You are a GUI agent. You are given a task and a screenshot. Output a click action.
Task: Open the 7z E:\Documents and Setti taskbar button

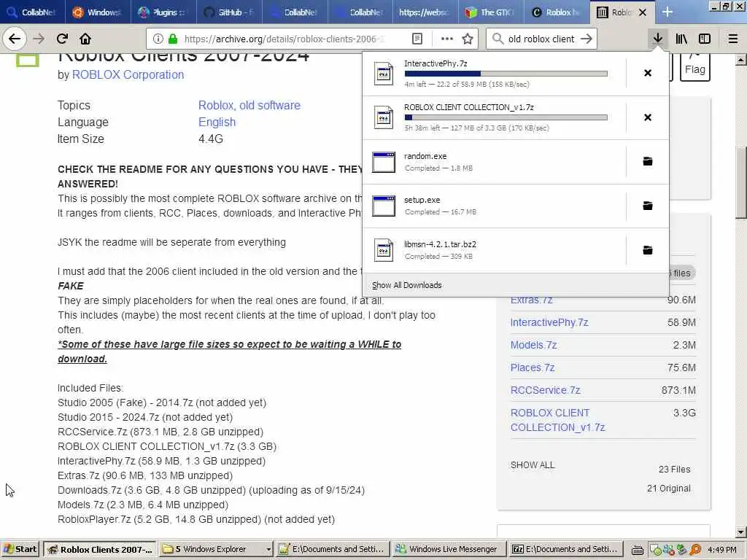[x=565, y=550]
